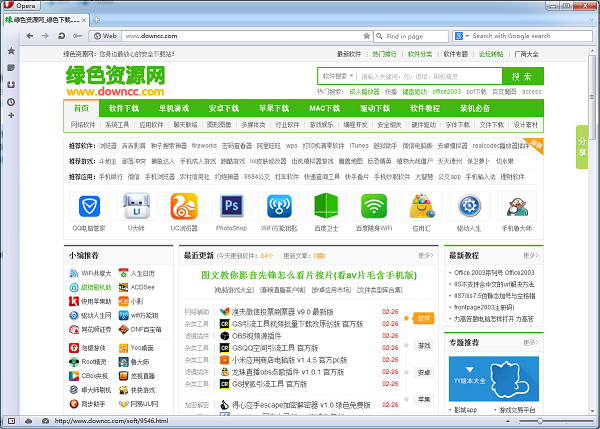Image resolution: width=600 pixels, height=429 pixels.
Task: Click the cloud sync icon in the status bar
Action: point(29,421)
